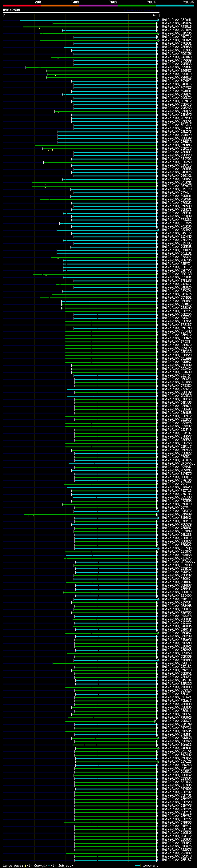The width and height of the screenshot is (197, 868).
Task: Select hit label UniRef100_C4BVJ7
Action: coord(177,826)
